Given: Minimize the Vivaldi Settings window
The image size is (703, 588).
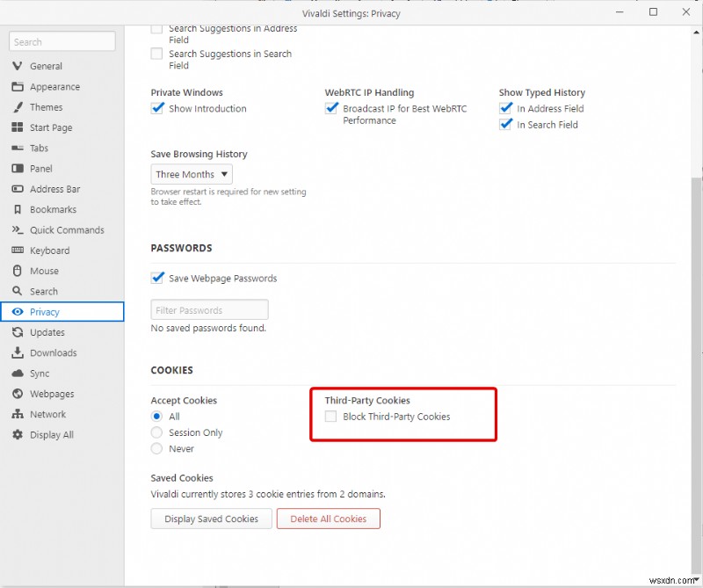Looking at the screenshot, I should tap(620, 12).
